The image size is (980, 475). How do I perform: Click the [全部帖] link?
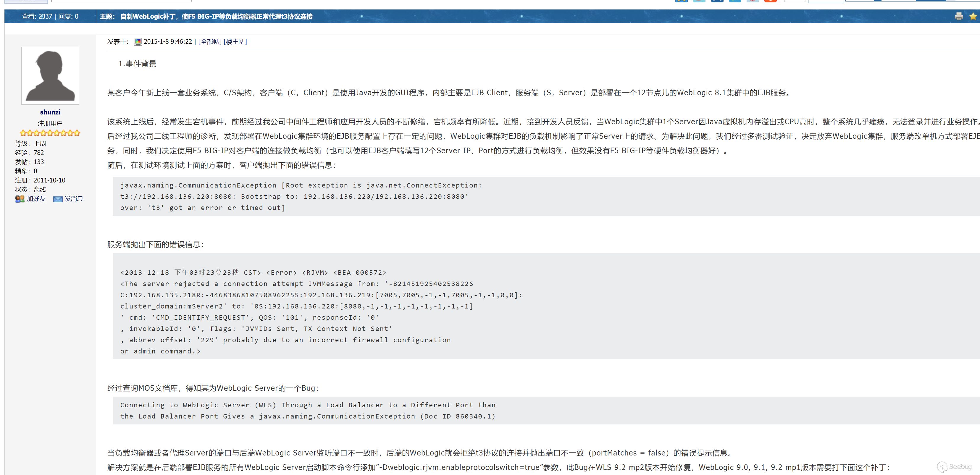point(210,42)
